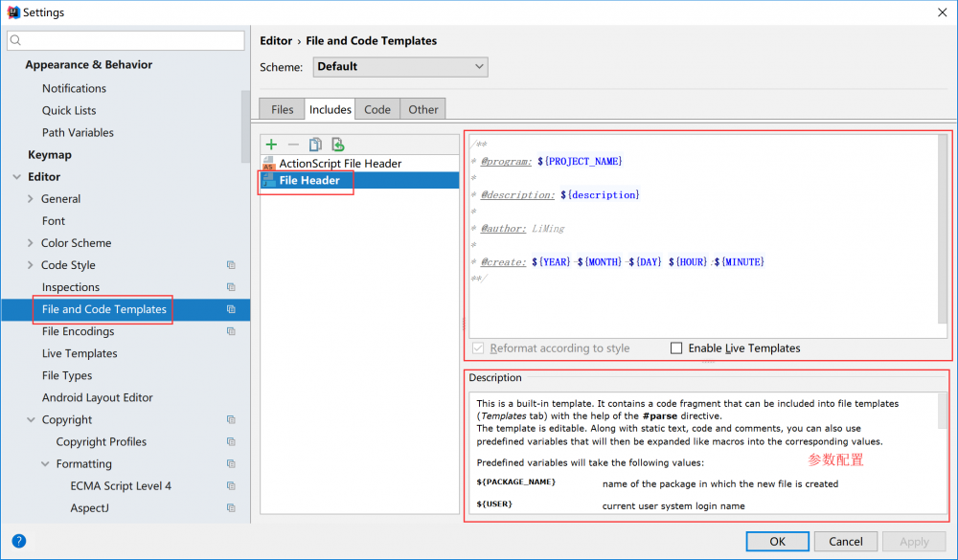Viewport: 958px width, 560px height.
Task: Click the project-level icon beside File and Code Templates
Action: pyautogui.click(x=231, y=309)
